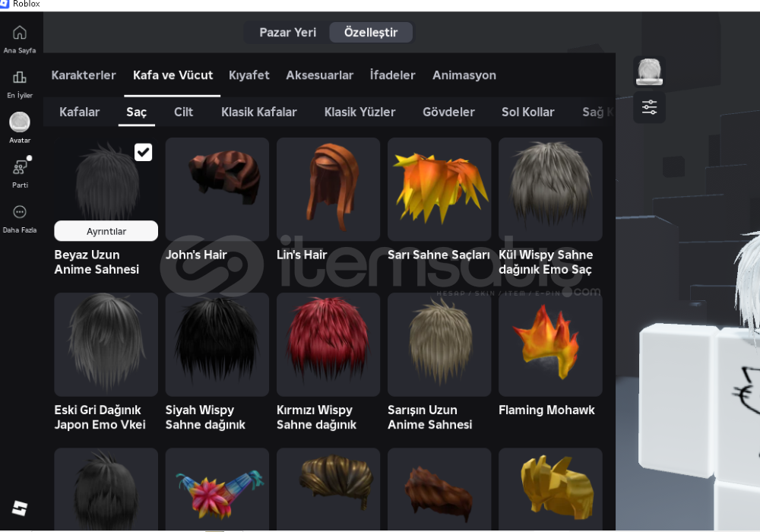Screen dimensions: 760x532
Task: Equip Kül Wispy Sahne dağınık Emo Saç
Action: click(x=550, y=189)
